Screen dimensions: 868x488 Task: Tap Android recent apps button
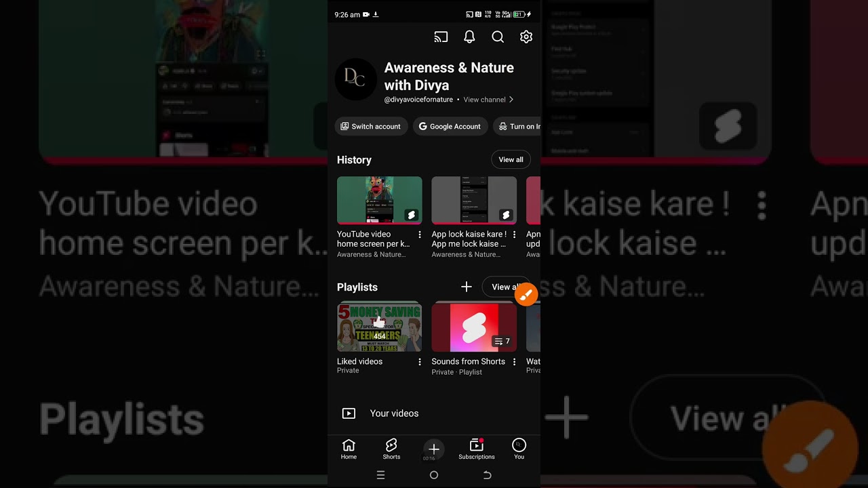coord(380,475)
